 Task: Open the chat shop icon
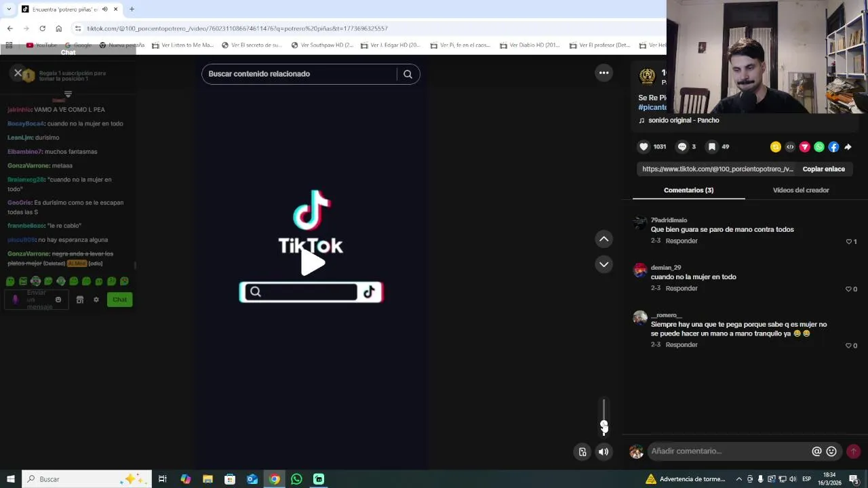click(x=79, y=300)
